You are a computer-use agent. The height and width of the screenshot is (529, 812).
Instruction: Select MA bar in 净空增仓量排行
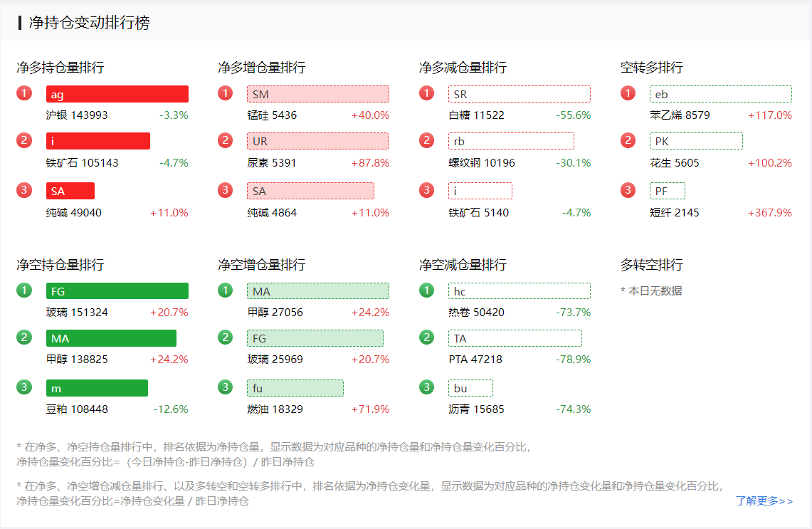[318, 291]
